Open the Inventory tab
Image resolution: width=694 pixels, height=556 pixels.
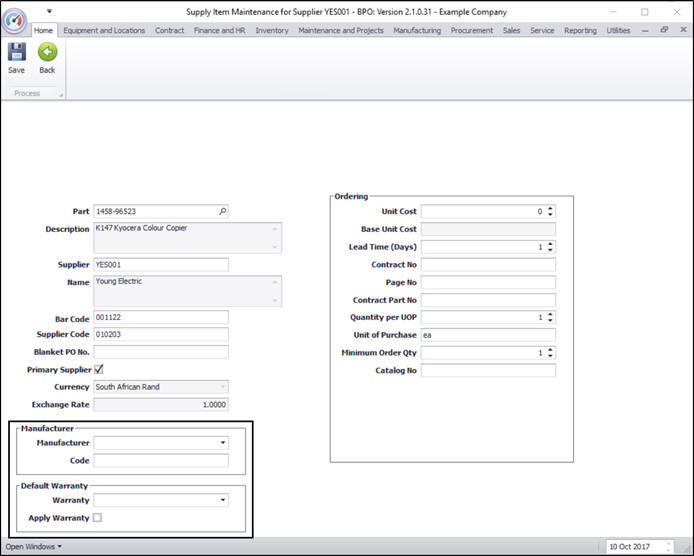(272, 30)
